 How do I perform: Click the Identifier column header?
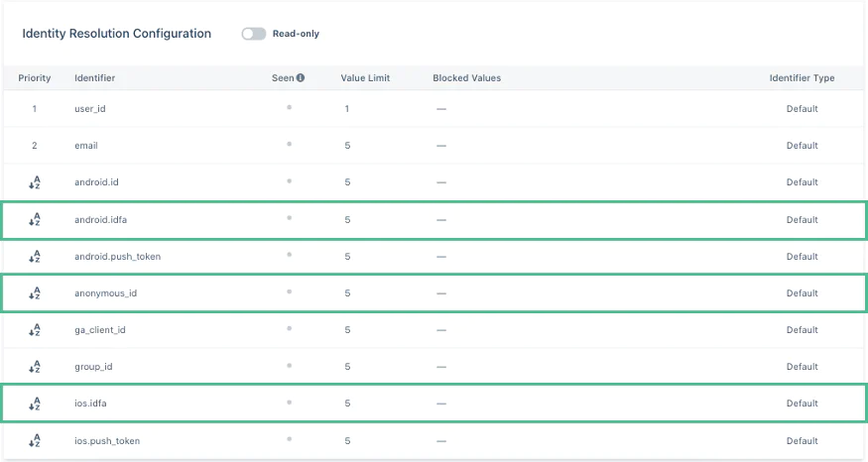pyautogui.click(x=94, y=78)
